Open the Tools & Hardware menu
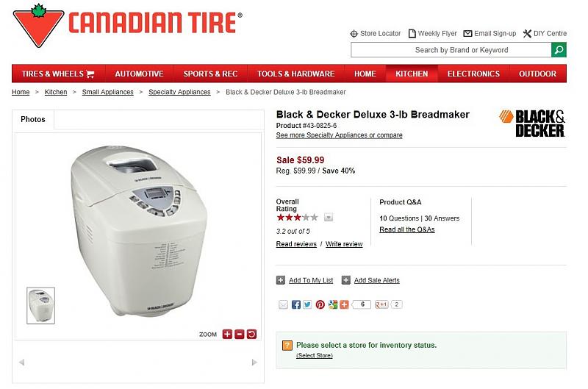The image size is (588, 389). pos(295,74)
